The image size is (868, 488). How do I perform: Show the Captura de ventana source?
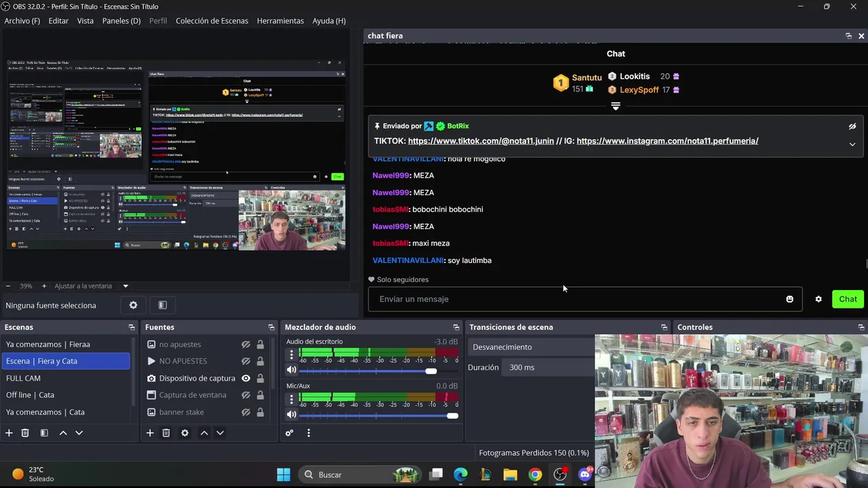pos(246,395)
